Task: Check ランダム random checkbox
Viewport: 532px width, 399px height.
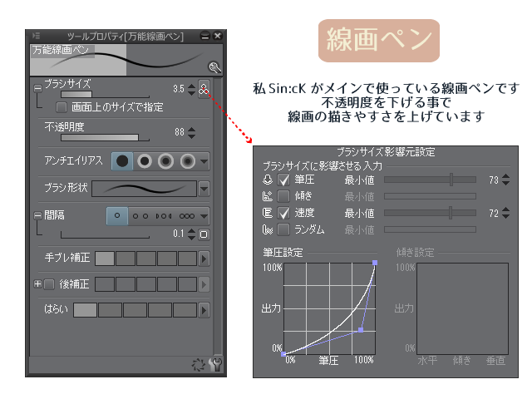Action: pyautogui.click(x=283, y=229)
